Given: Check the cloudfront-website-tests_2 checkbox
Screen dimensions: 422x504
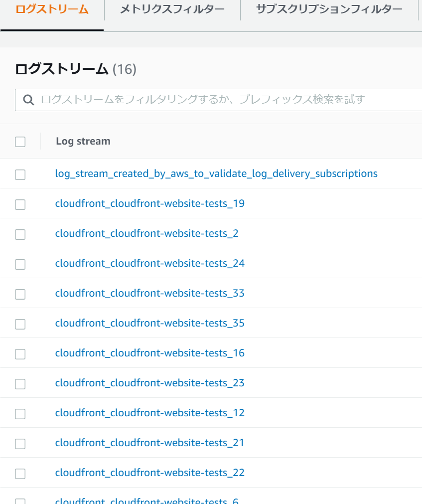Looking at the screenshot, I should 20,234.
